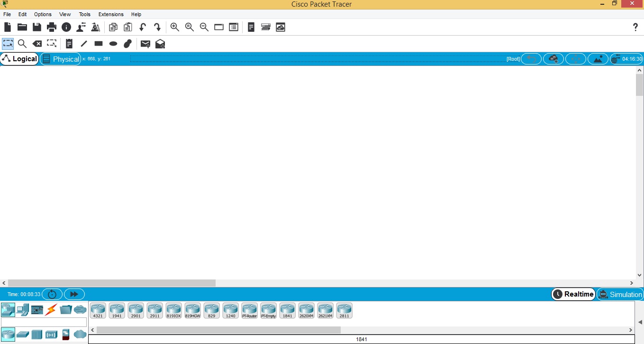Switch to Realtime mode
The width and height of the screenshot is (644, 344).
(573, 294)
